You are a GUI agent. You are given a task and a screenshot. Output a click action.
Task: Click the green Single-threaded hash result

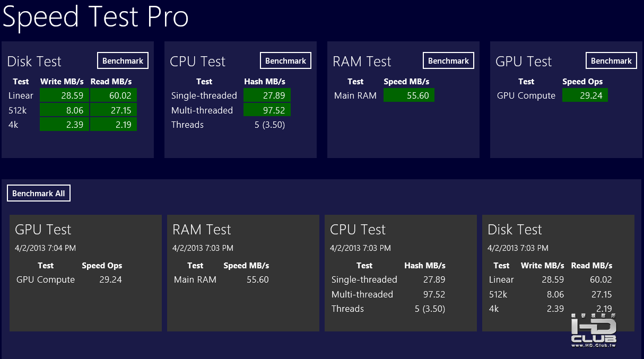click(x=267, y=95)
